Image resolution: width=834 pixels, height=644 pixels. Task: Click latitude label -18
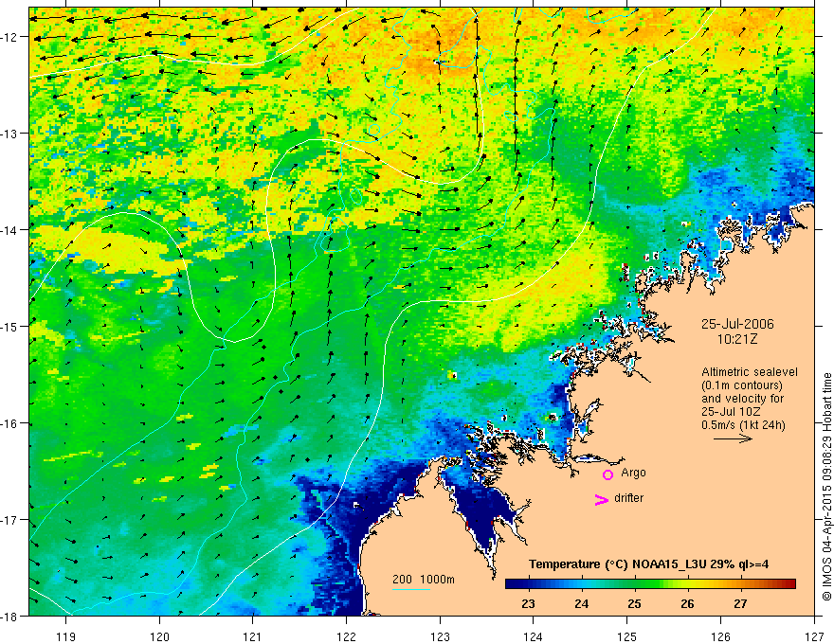point(9,616)
